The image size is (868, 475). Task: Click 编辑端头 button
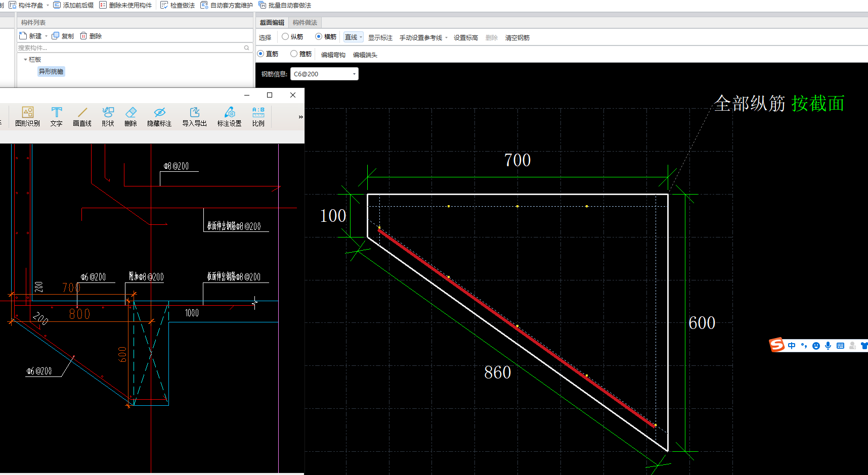[365, 55]
